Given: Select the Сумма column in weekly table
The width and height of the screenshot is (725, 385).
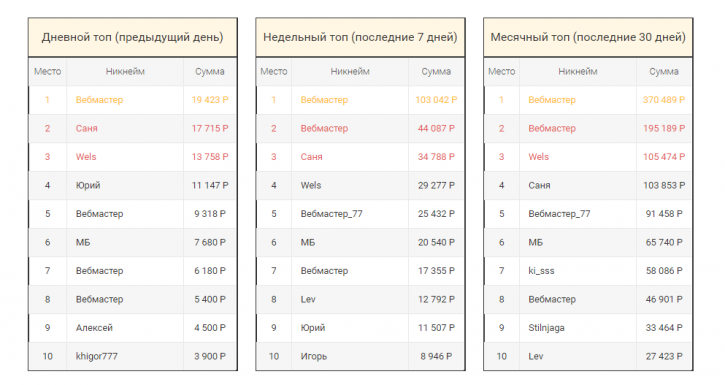Looking at the screenshot, I should click(x=436, y=72).
